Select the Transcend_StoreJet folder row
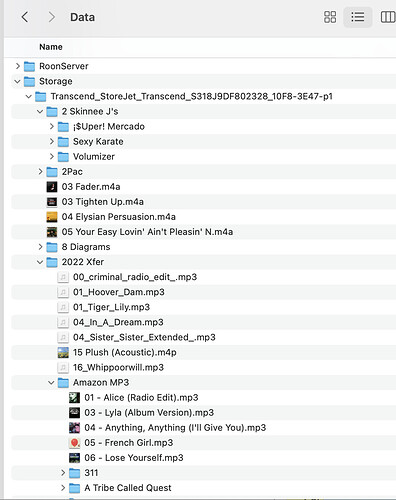Image resolution: width=396 pixels, height=500 pixels. [x=204, y=96]
